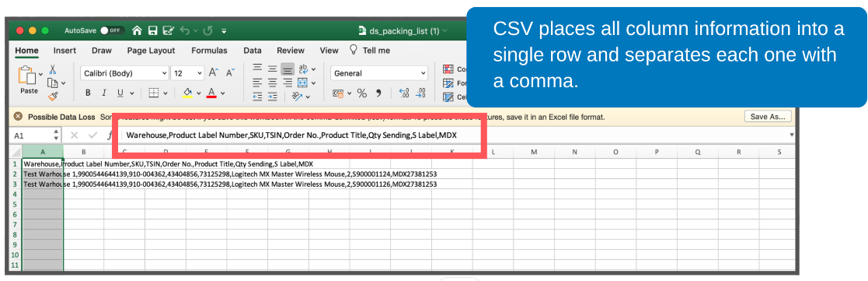The height and width of the screenshot is (281, 868).
Task: Decrease the cell indent
Action: pyautogui.click(x=257, y=97)
